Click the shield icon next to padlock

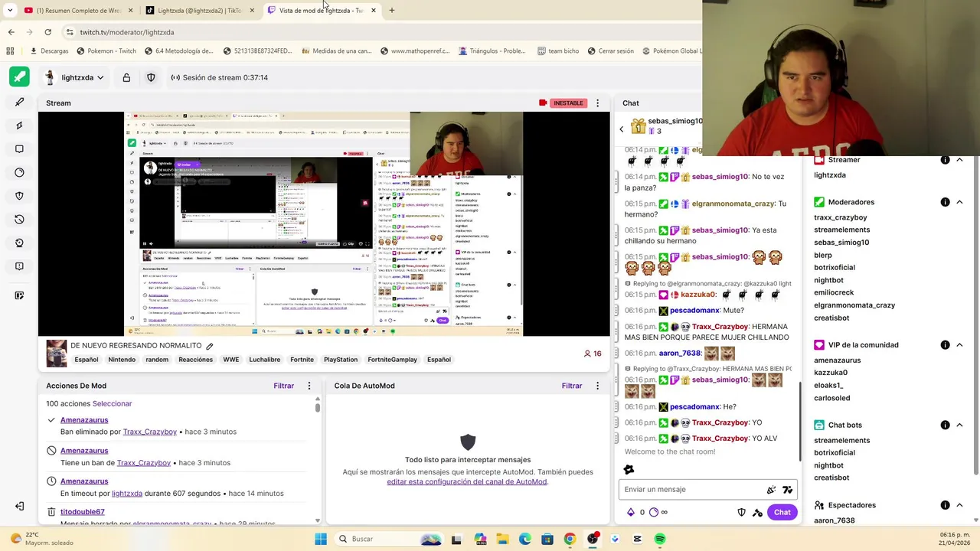tap(151, 77)
